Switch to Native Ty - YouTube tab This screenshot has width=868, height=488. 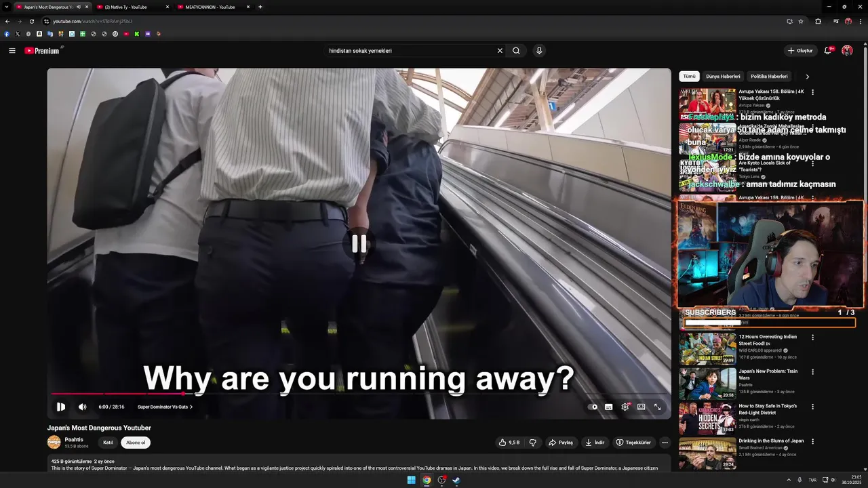(x=132, y=7)
